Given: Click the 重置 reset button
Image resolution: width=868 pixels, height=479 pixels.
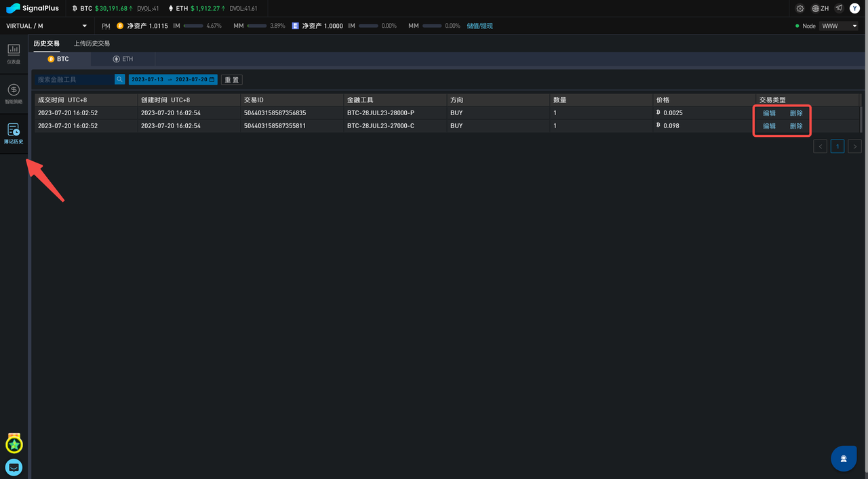Looking at the screenshot, I should pyautogui.click(x=232, y=79).
